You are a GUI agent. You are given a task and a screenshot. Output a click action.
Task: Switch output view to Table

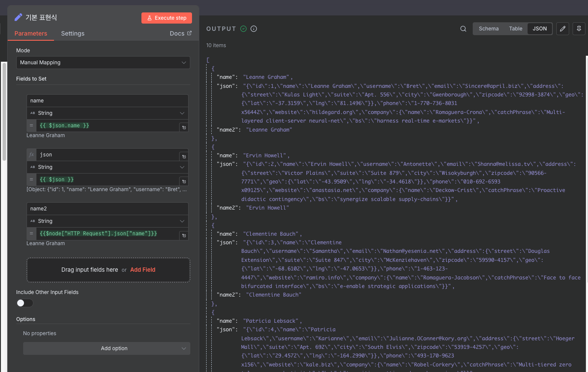pos(516,29)
